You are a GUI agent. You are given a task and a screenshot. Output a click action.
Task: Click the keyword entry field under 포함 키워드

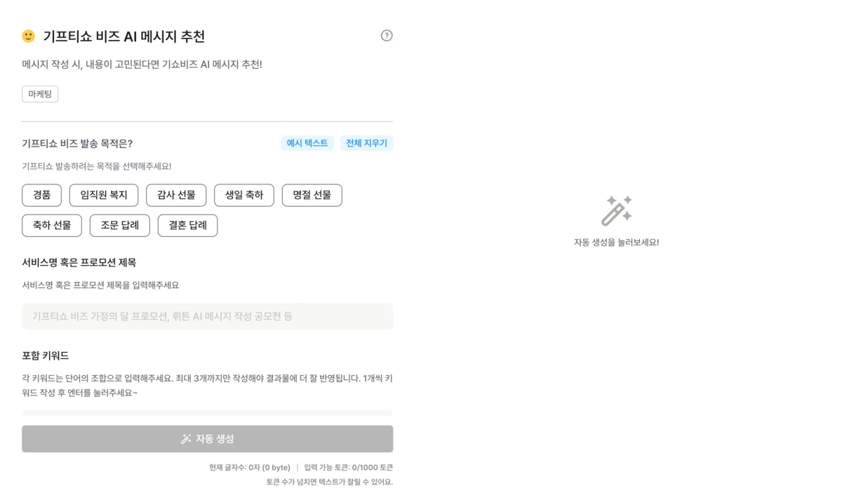207,414
